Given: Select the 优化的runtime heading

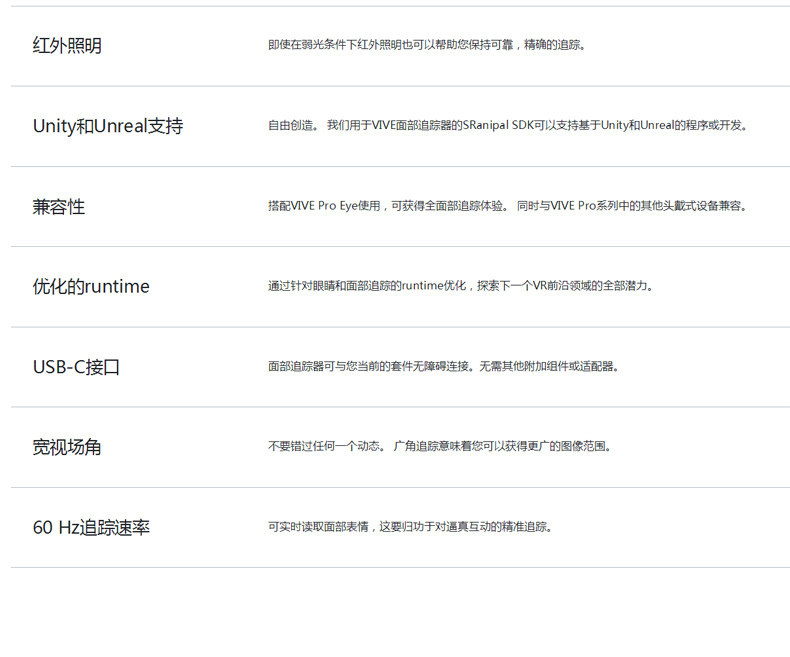Looking at the screenshot, I should [x=91, y=286].
